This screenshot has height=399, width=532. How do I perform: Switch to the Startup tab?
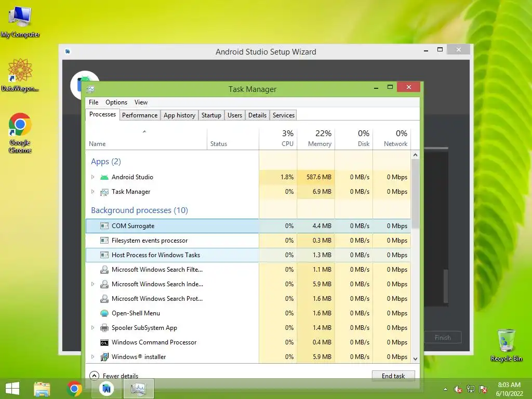[x=211, y=115]
